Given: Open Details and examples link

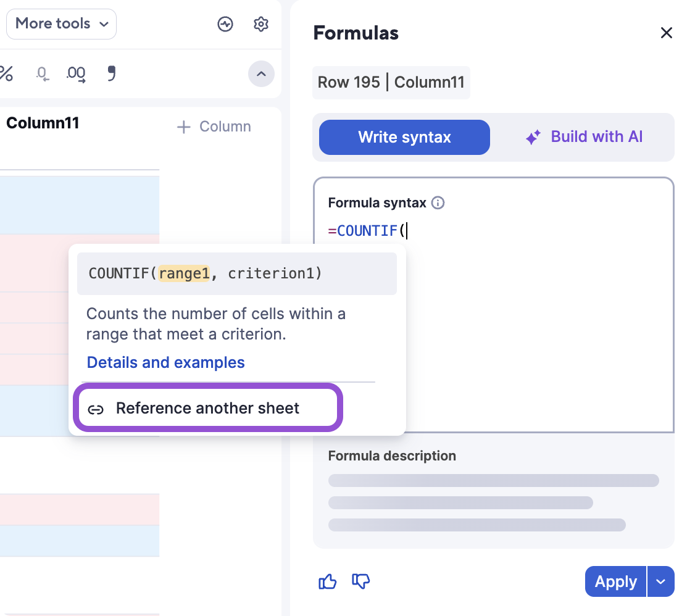Looking at the screenshot, I should click(165, 362).
